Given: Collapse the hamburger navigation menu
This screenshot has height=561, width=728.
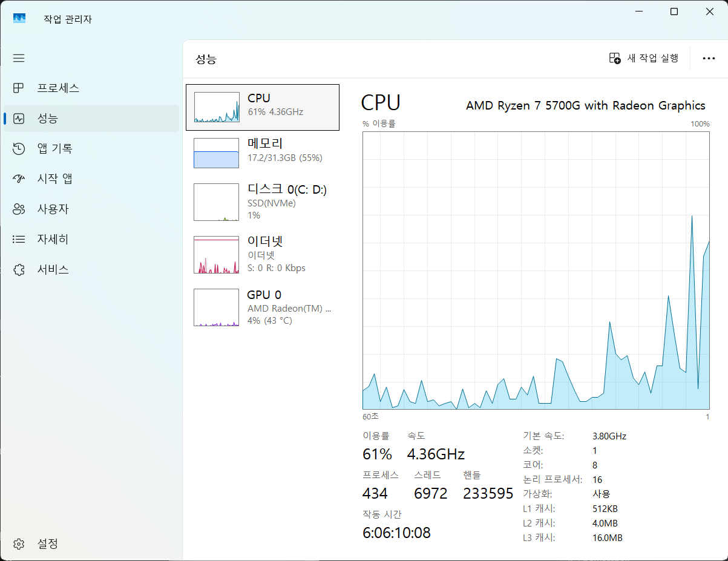Looking at the screenshot, I should (x=19, y=58).
